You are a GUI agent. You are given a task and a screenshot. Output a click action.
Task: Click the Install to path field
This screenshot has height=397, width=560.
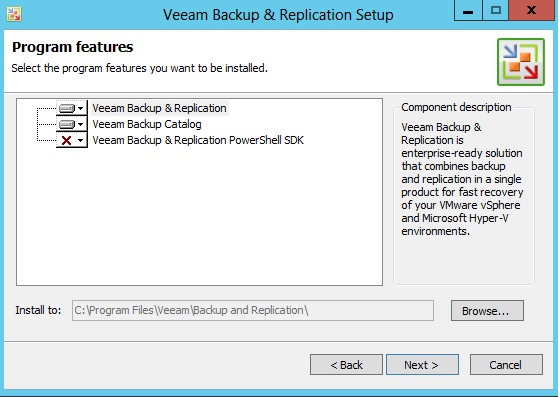[x=253, y=311]
